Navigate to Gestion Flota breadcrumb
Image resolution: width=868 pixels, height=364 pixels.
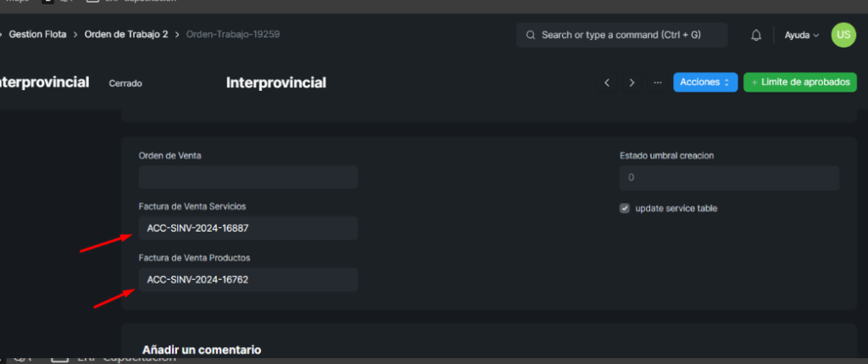pyautogui.click(x=37, y=34)
